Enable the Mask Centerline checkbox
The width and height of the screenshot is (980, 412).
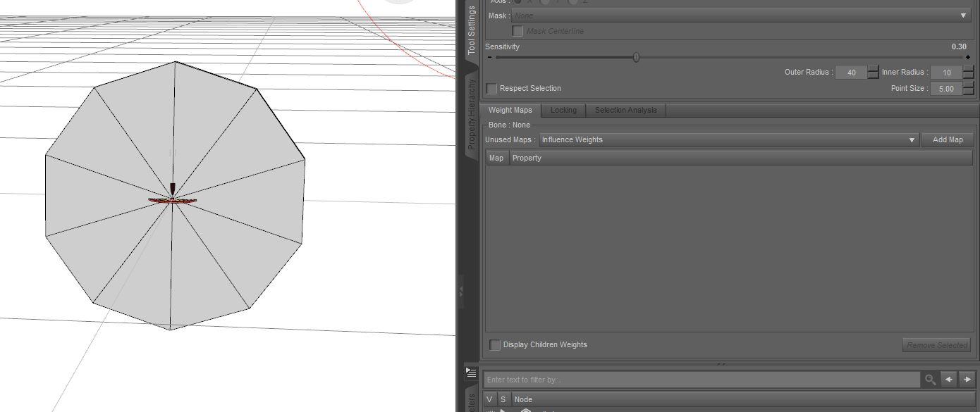coord(517,31)
